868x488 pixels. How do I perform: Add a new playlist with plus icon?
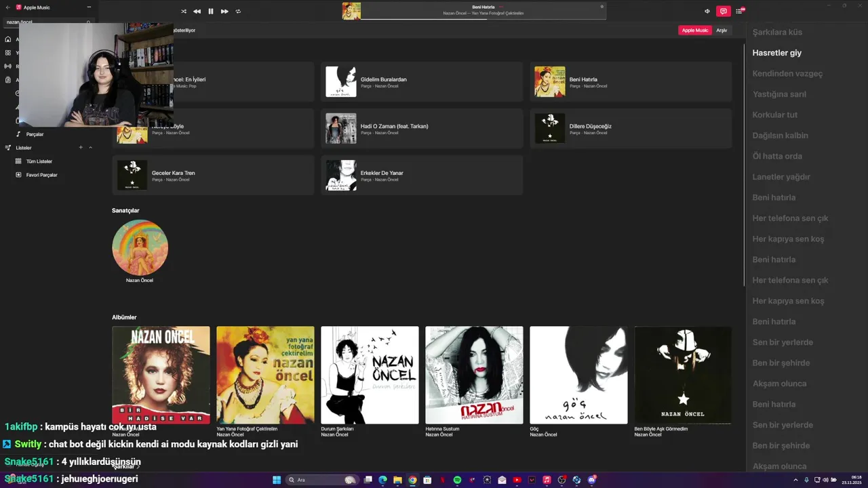[x=81, y=148]
